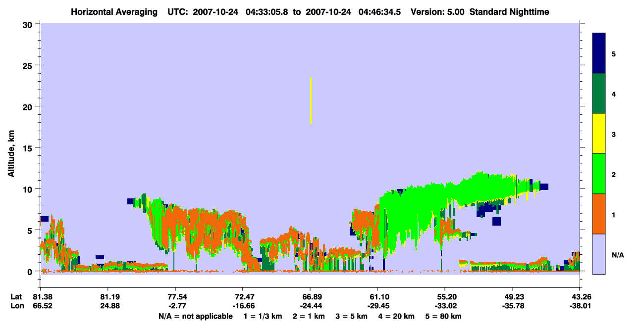Click the '5 = 80 km' legend note
644x330 pixels.
click(443, 316)
